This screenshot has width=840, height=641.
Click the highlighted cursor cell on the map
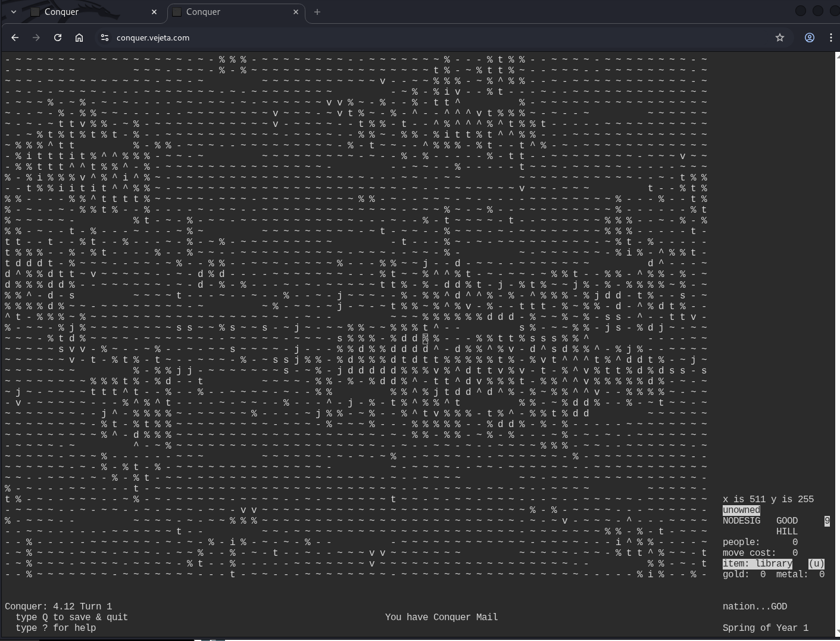[x=426, y=338]
